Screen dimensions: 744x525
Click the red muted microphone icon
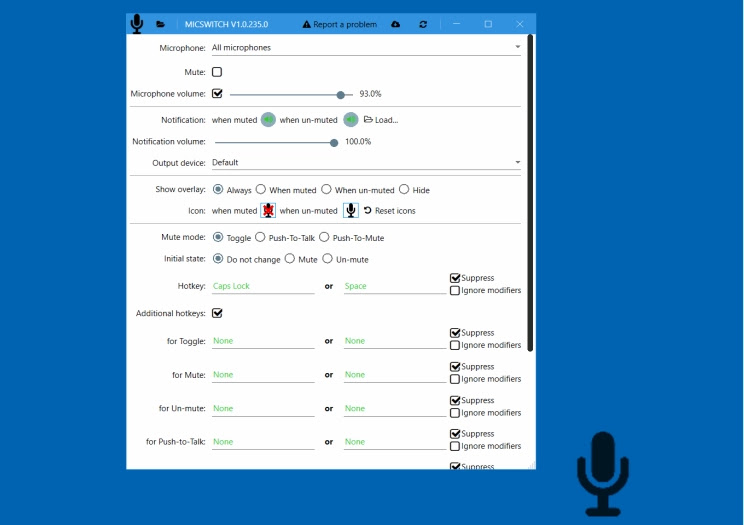click(268, 210)
